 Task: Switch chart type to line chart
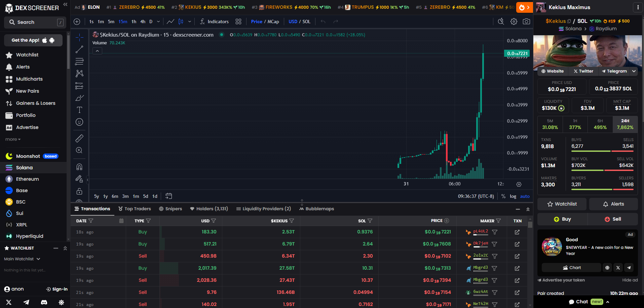(x=171, y=21)
